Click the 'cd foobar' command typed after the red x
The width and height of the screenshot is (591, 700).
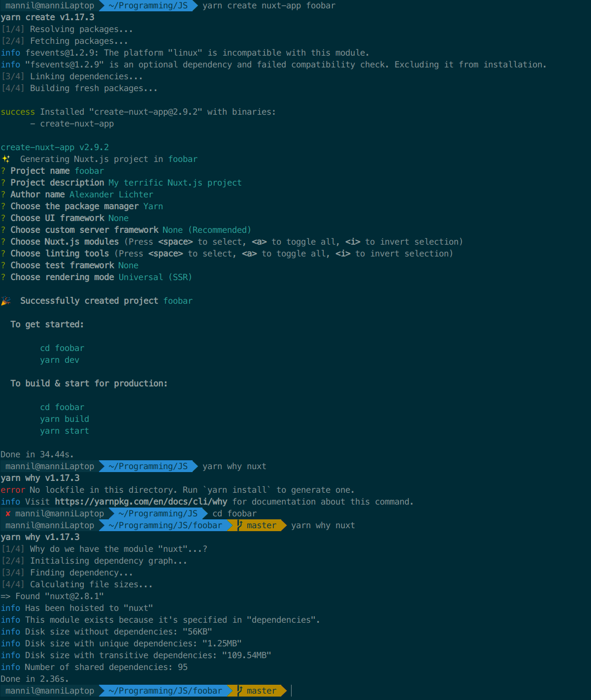pos(234,513)
